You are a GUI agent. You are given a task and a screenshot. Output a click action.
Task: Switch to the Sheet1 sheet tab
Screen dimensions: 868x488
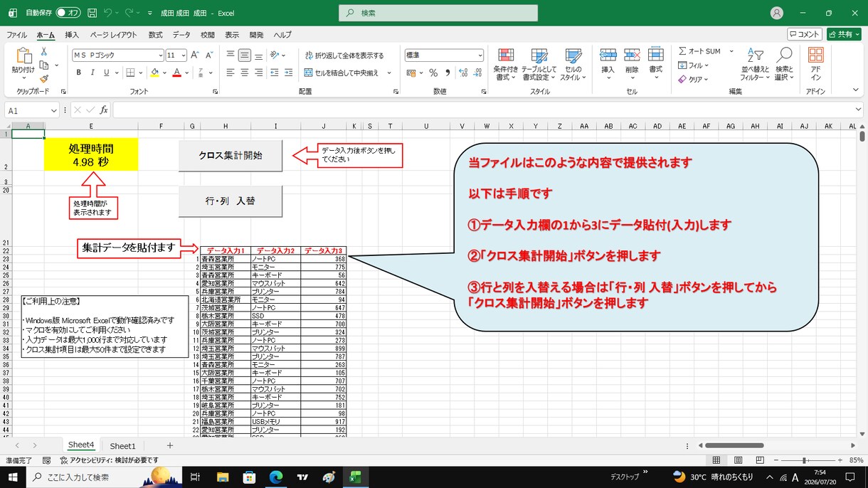[122, 446]
